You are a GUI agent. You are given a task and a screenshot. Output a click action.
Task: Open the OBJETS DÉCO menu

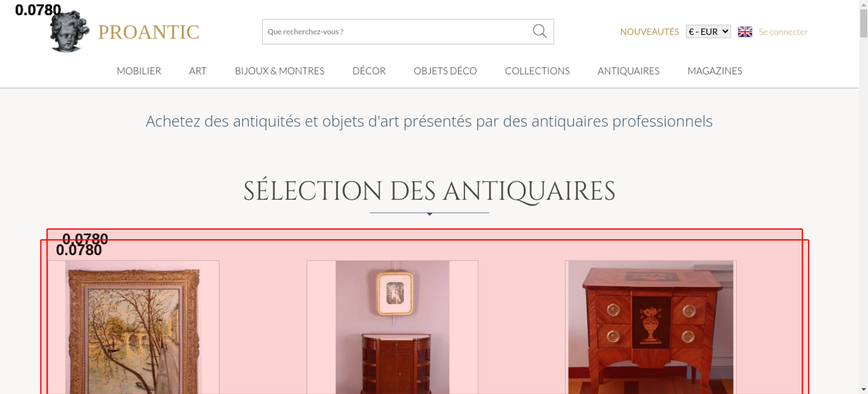[445, 71]
